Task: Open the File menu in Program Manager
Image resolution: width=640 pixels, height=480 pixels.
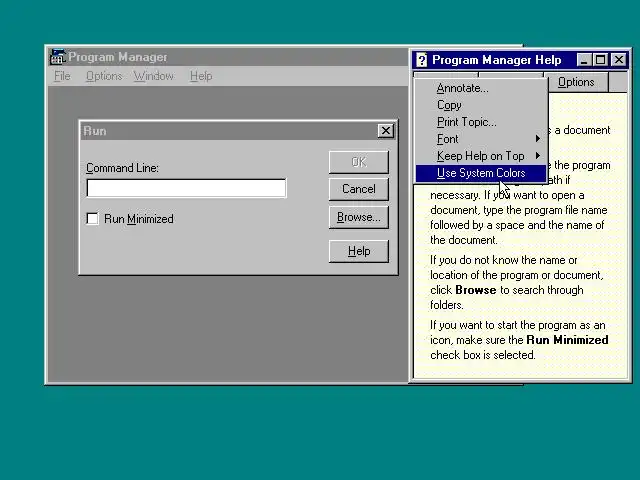Action: 62,76
